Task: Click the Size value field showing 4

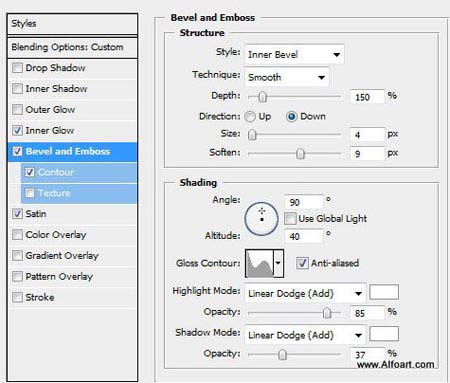Action: [x=368, y=135]
